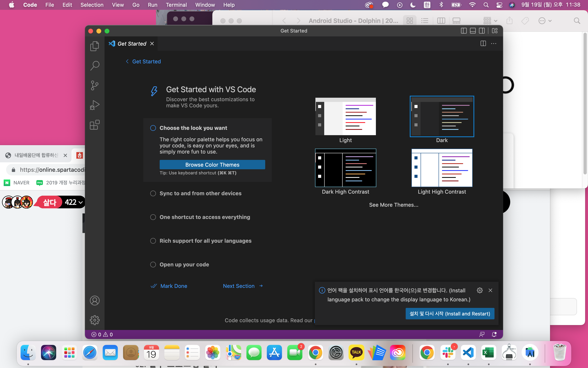
Task: Click the Browse Color Themes button
Action: (212, 165)
